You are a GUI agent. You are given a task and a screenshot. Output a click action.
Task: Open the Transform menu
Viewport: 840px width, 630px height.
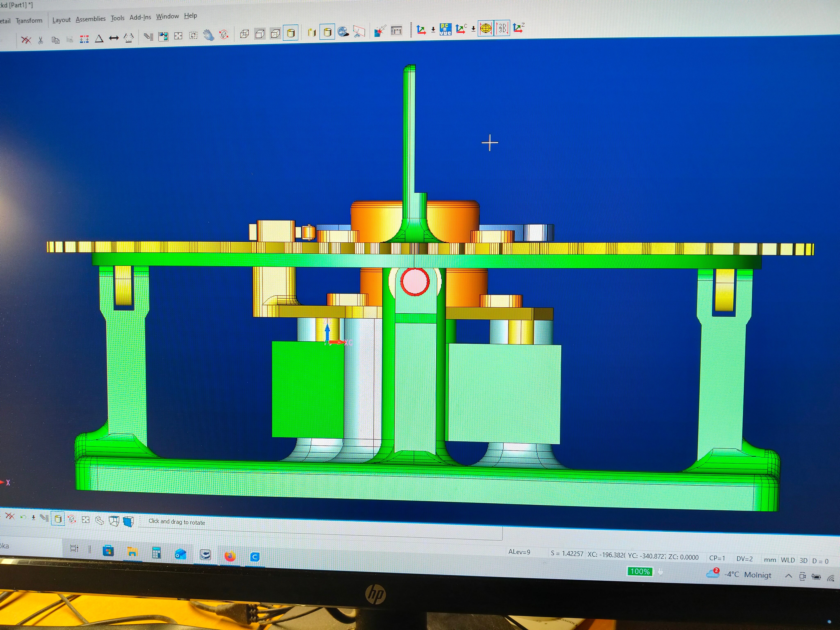(29, 21)
